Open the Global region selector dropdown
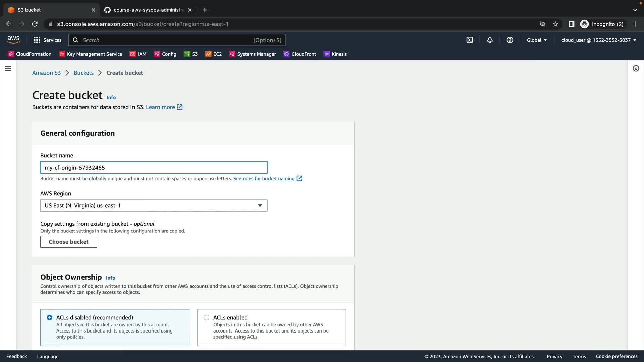 [537, 40]
